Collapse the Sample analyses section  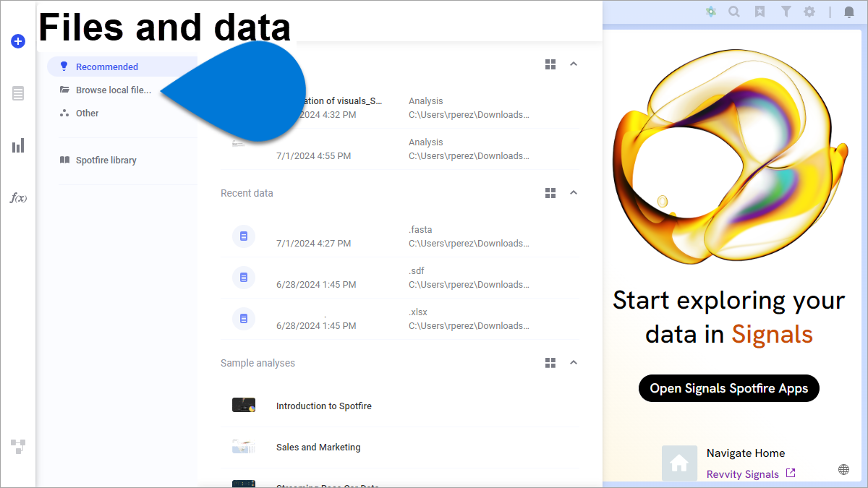pos(574,362)
